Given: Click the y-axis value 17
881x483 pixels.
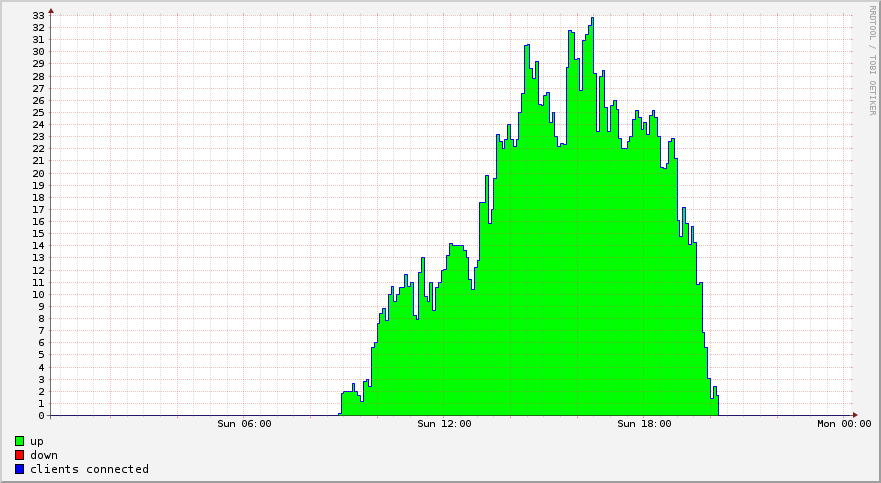Looking at the screenshot, I should [38, 209].
